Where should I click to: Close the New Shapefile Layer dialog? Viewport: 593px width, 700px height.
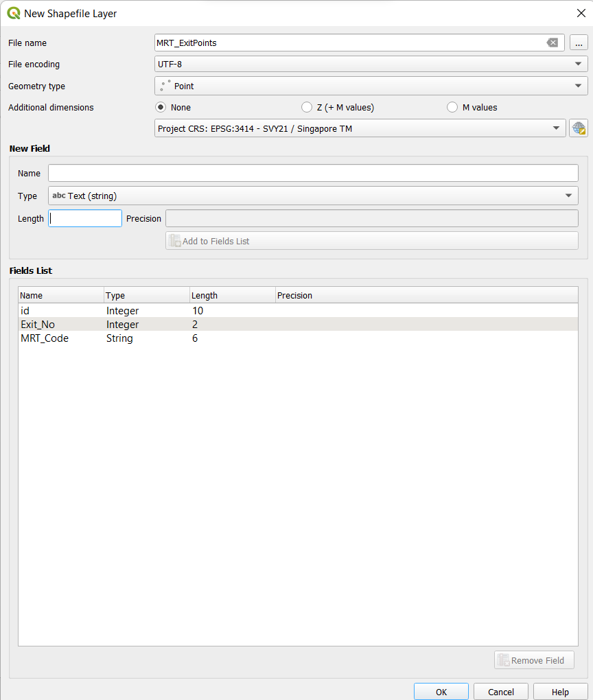[581, 13]
